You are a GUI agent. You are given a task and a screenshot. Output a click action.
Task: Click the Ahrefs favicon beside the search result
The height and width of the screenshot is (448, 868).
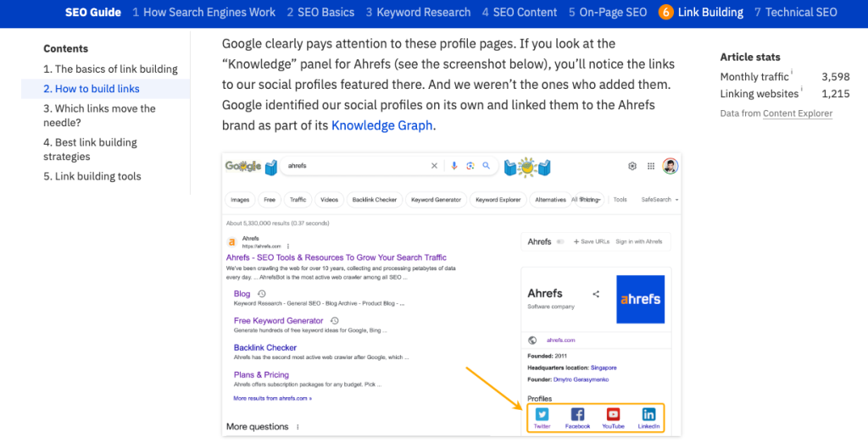click(x=232, y=241)
